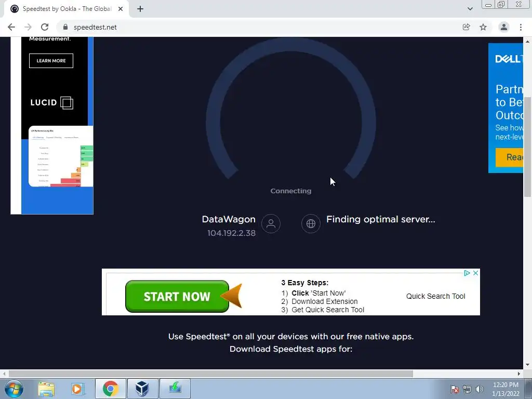
Task: View site info via the padlock icon
Action: click(65, 27)
